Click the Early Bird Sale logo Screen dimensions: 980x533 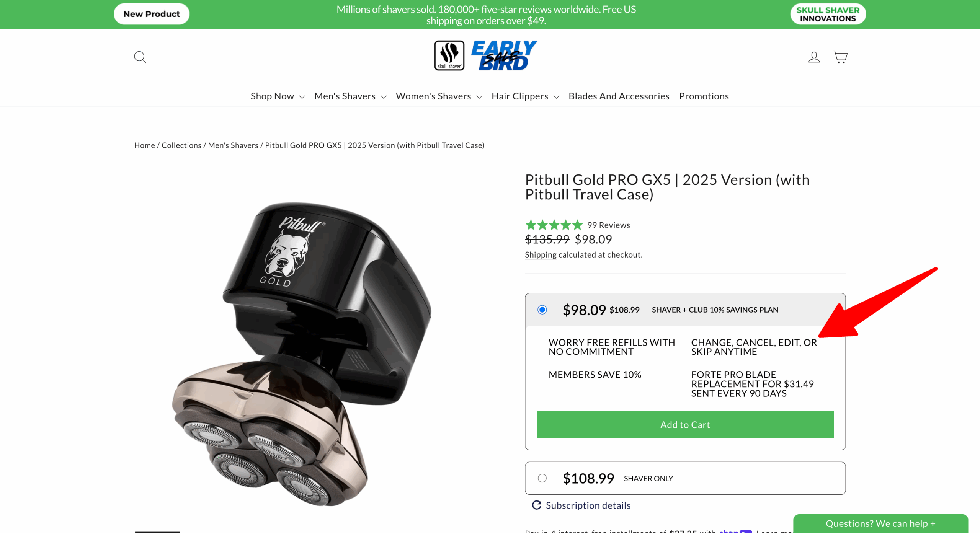pyautogui.click(x=504, y=55)
